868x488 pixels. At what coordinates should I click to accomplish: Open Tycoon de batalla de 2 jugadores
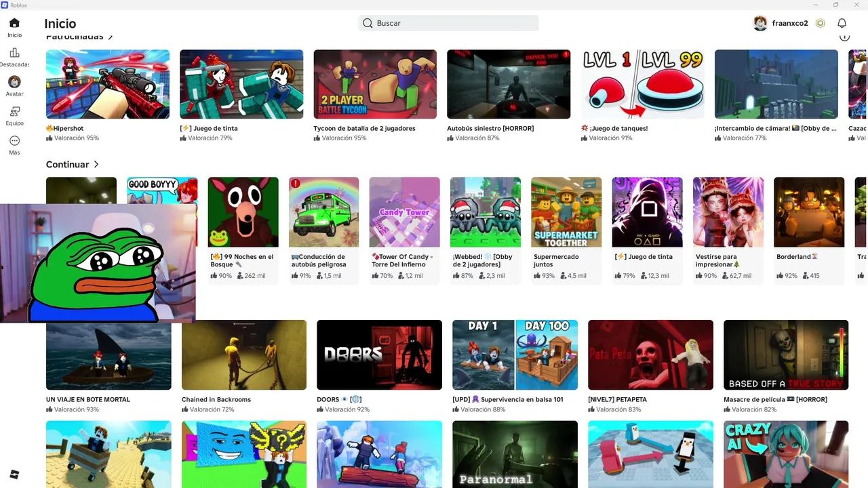(375, 84)
